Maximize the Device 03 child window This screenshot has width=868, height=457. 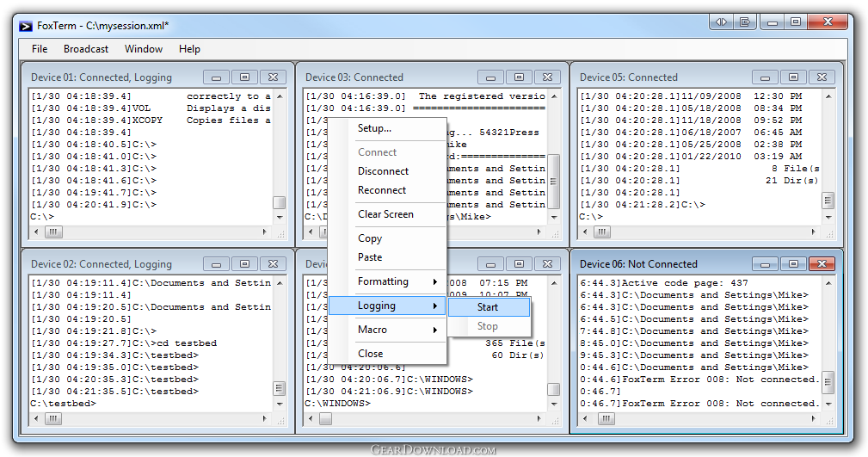(x=520, y=77)
